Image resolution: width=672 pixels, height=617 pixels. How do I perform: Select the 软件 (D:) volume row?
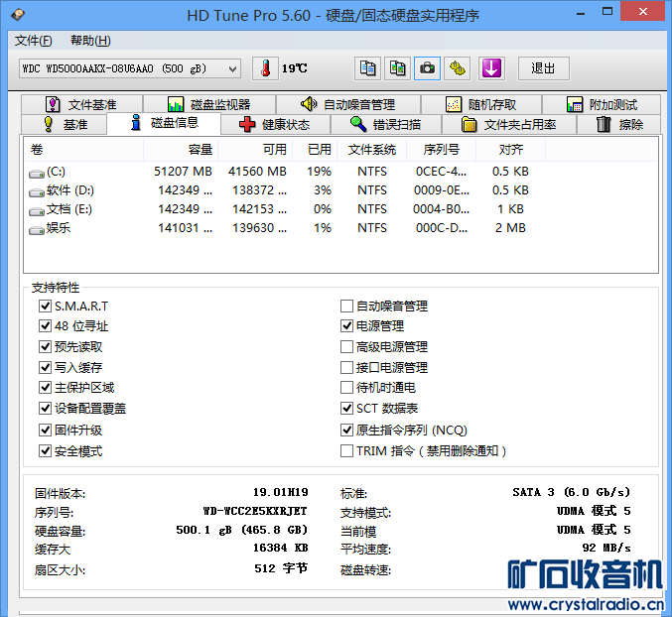click(x=69, y=190)
